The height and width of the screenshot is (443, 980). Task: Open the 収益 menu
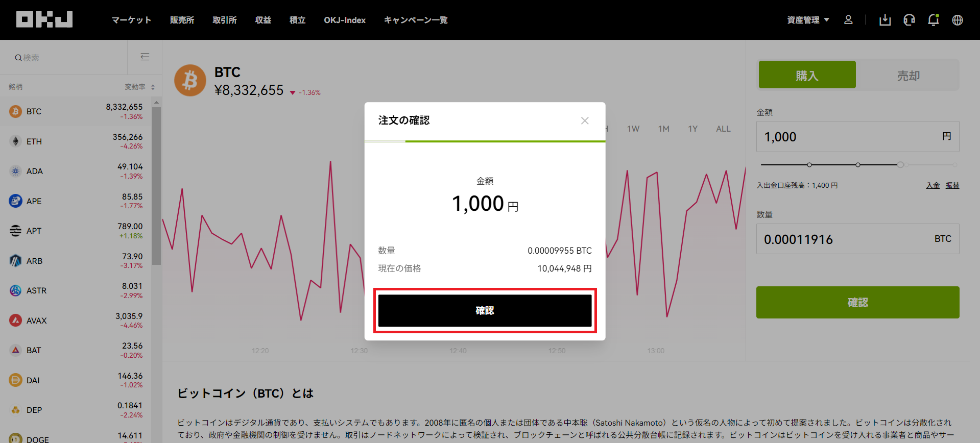(263, 20)
